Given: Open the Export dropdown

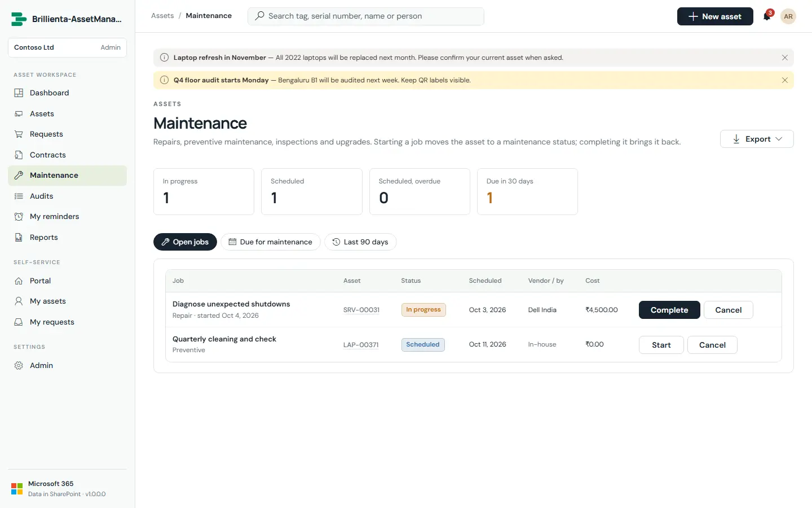Looking at the screenshot, I should tap(757, 139).
